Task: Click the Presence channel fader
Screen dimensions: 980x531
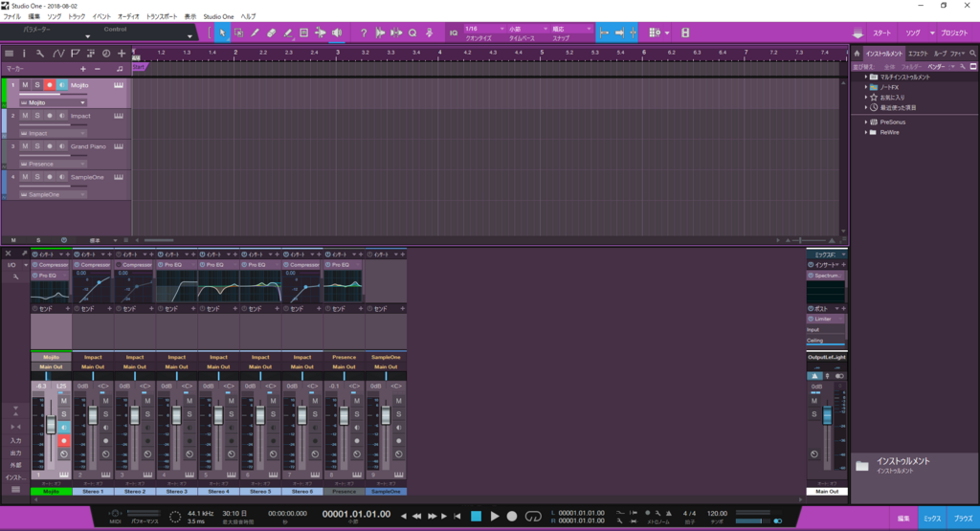Action: [x=344, y=415]
